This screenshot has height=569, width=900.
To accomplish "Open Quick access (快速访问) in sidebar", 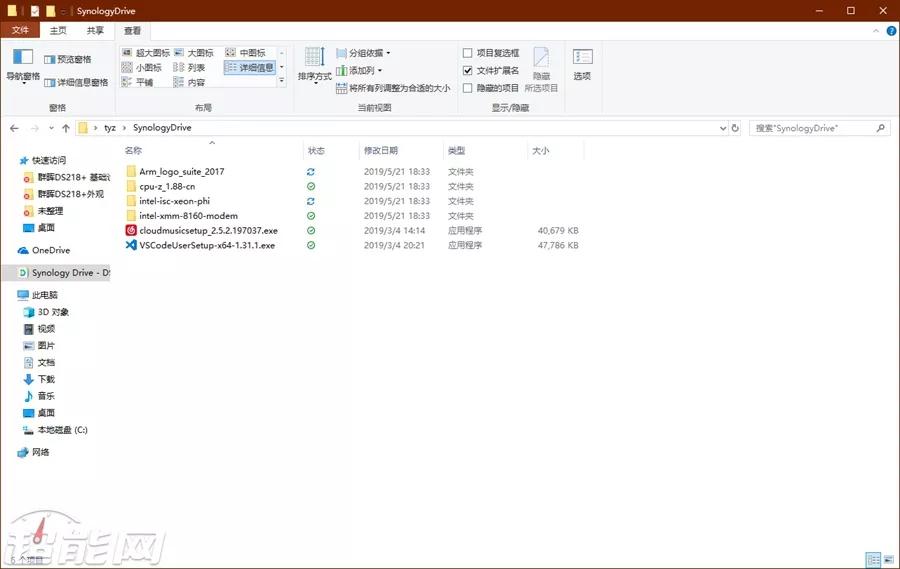I will click(x=42, y=160).
